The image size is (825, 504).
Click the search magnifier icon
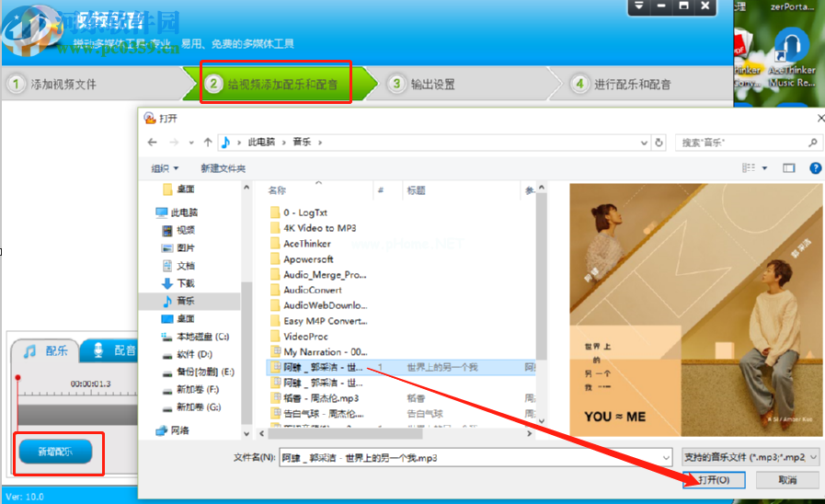pos(813,142)
